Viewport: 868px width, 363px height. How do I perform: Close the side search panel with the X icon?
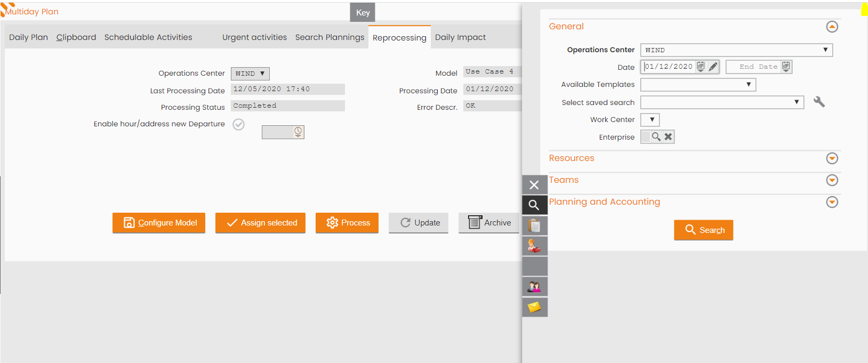click(534, 185)
